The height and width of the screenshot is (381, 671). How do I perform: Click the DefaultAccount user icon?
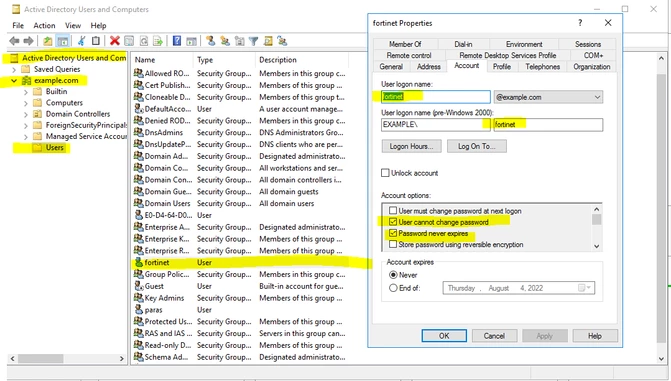tap(139, 109)
